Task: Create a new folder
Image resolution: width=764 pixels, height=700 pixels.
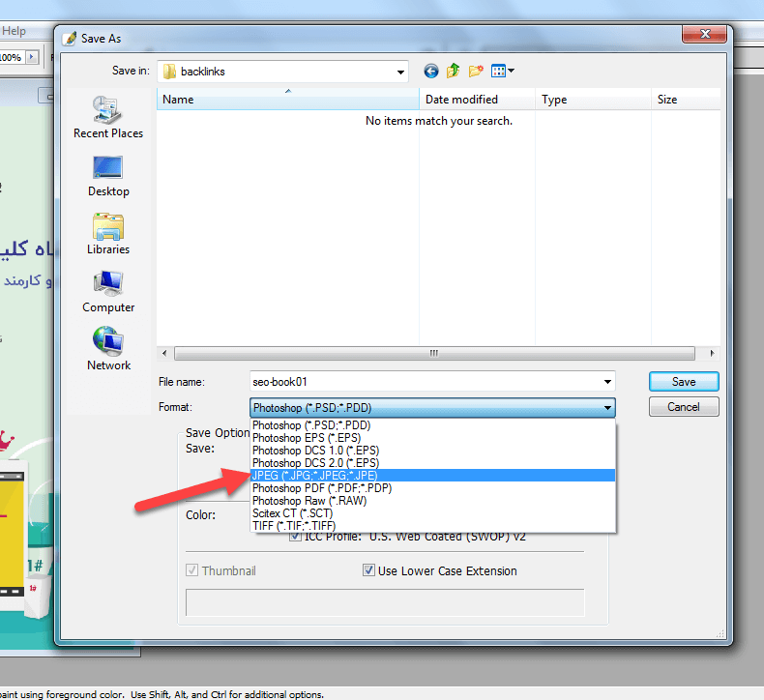Action: [x=476, y=71]
